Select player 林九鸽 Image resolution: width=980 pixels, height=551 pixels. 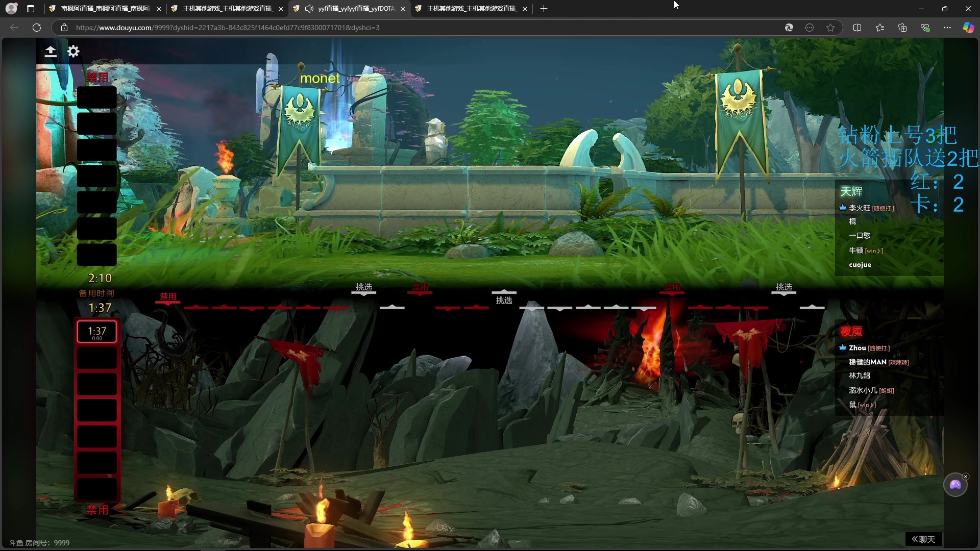[860, 375]
